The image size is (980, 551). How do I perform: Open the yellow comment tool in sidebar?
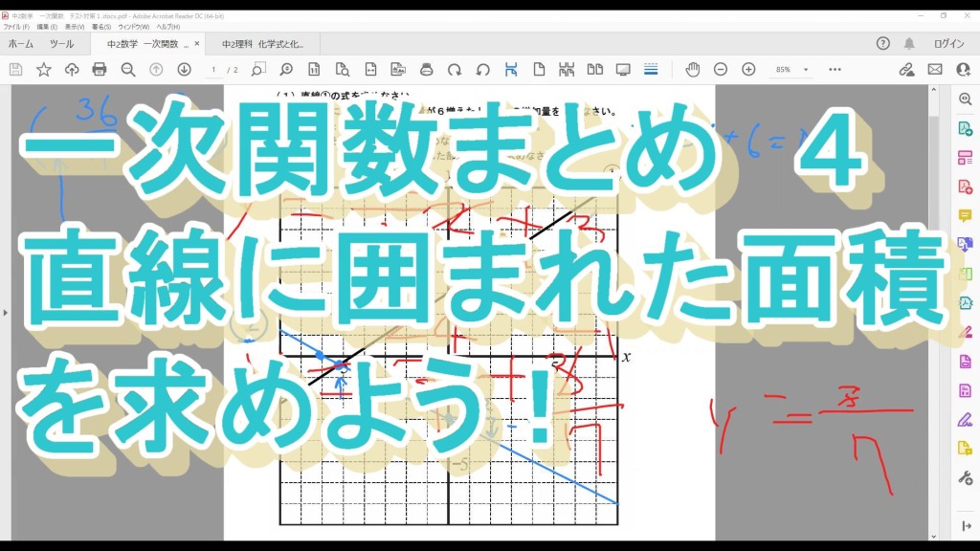pos(965,215)
